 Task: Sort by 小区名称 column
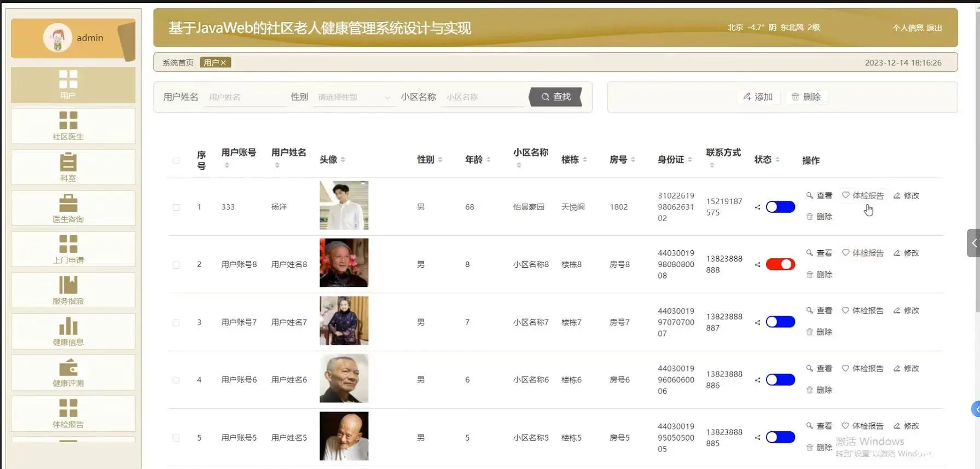coord(519,165)
